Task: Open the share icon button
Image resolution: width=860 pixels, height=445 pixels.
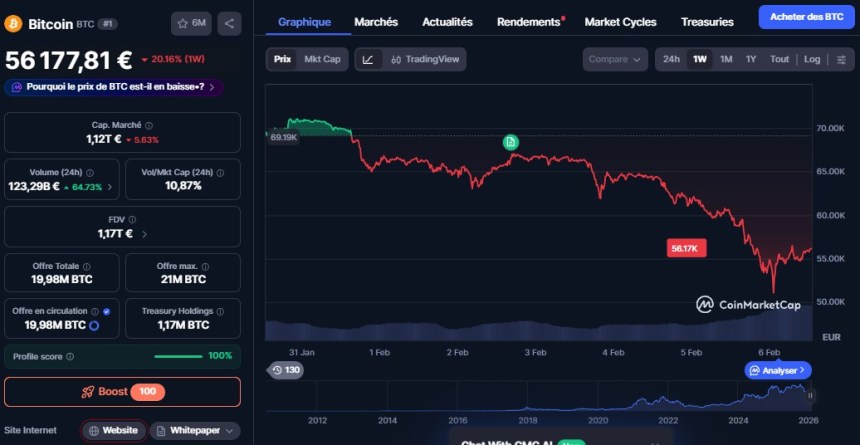Action: 229,24
